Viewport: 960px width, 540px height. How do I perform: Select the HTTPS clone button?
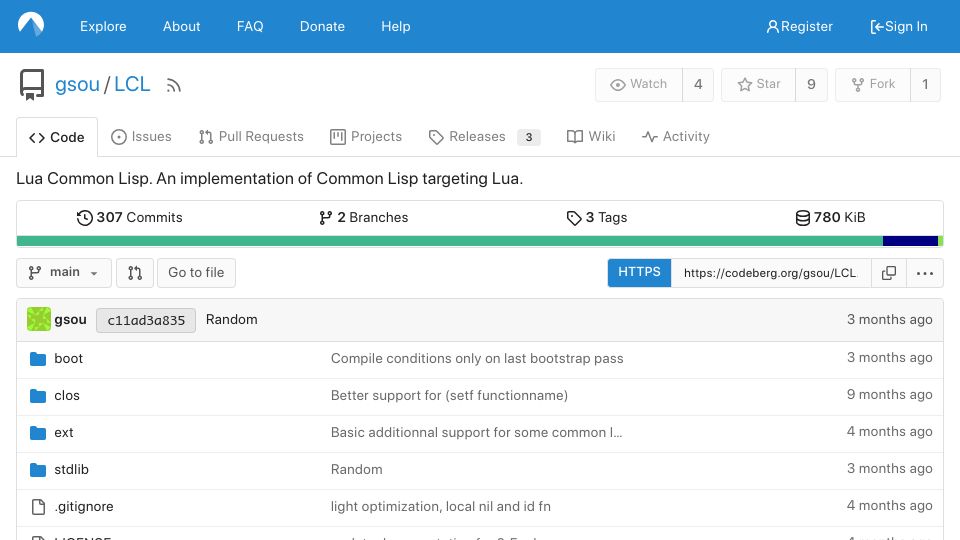(639, 272)
